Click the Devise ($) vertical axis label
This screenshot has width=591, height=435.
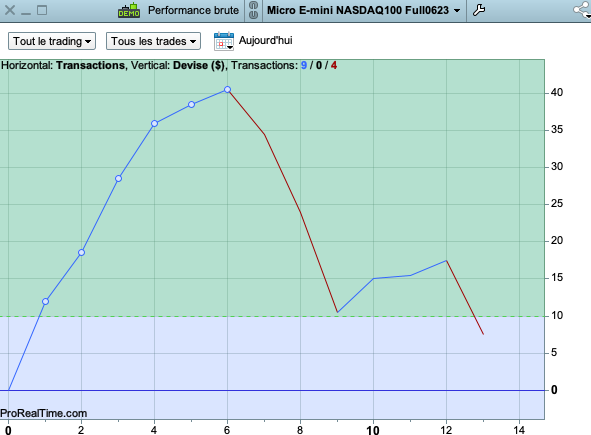(199, 66)
